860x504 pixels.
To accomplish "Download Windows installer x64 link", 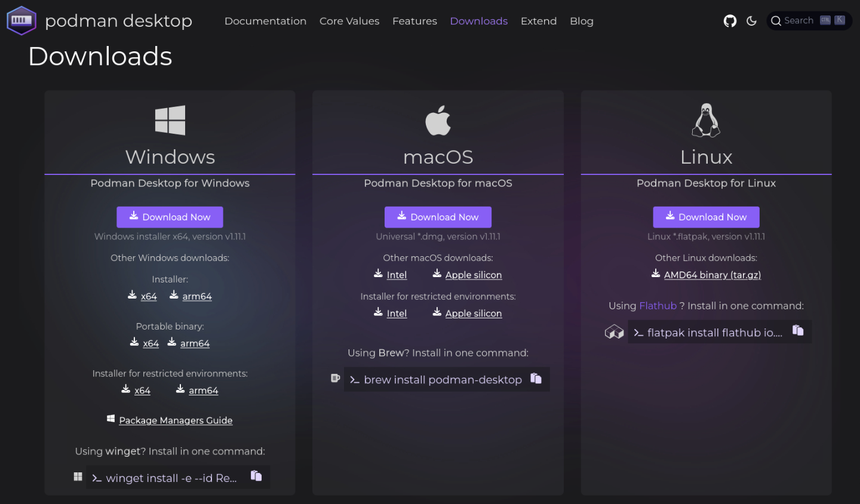I will point(149,296).
